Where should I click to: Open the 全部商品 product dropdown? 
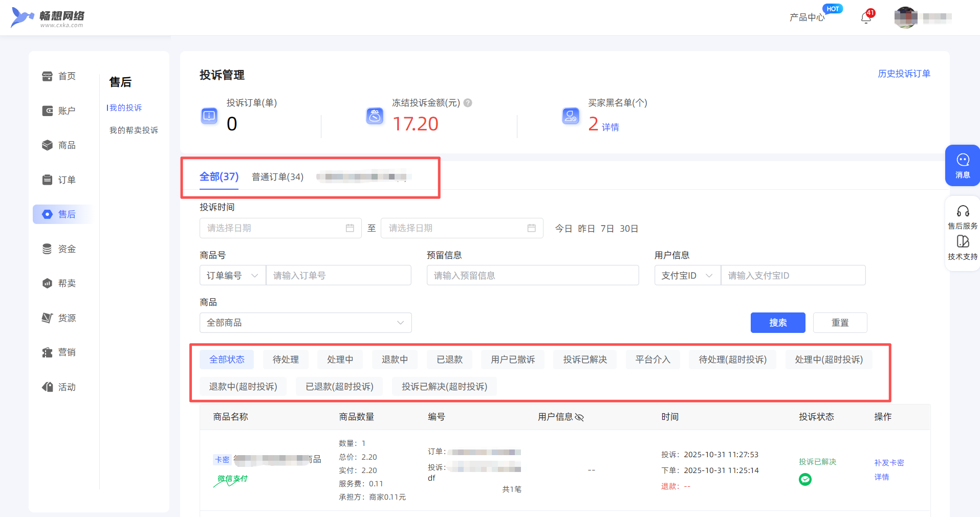(x=305, y=323)
